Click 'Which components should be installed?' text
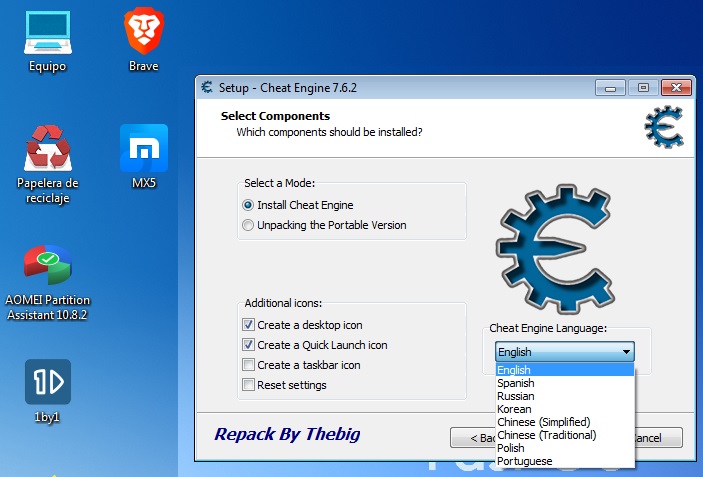This screenshot has height=477, width=703. [330, 132]
